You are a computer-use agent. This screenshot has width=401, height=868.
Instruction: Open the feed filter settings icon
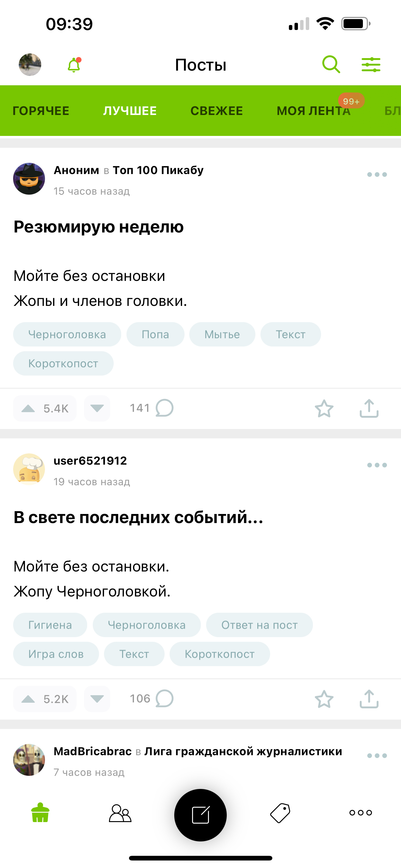click(x=371, y=64)
